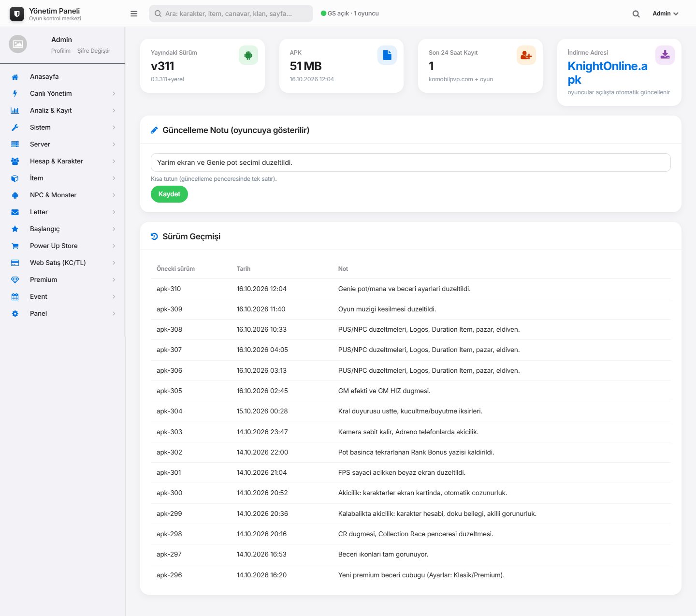
Task: Click the home icon beside Anasayfa
Action: coord(15,77)
